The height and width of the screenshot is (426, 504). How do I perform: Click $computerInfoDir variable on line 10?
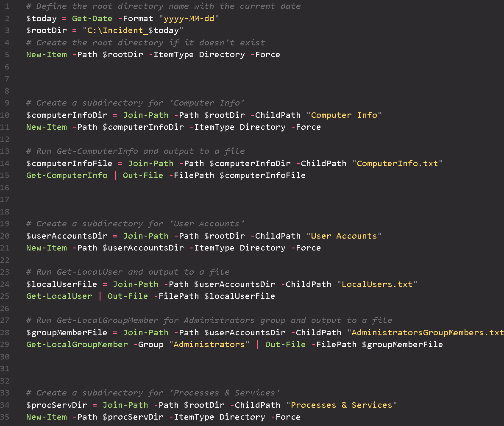coord(67,115)
